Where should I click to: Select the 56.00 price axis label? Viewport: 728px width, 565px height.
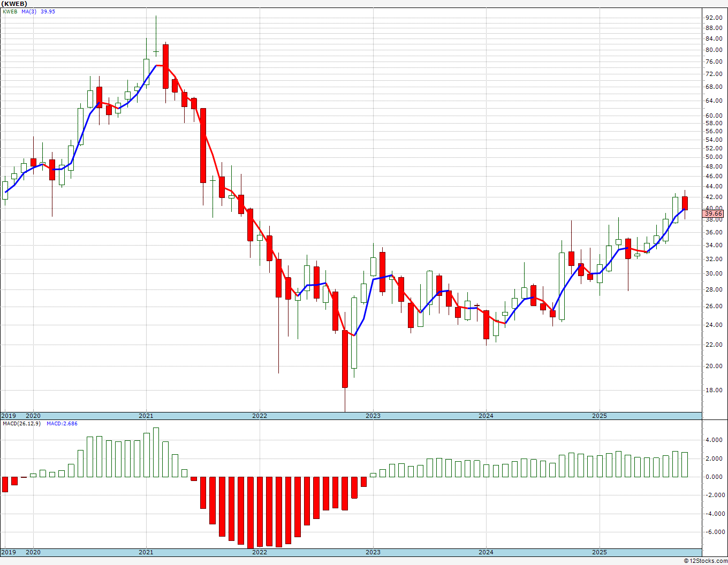[x=714, y=131]
